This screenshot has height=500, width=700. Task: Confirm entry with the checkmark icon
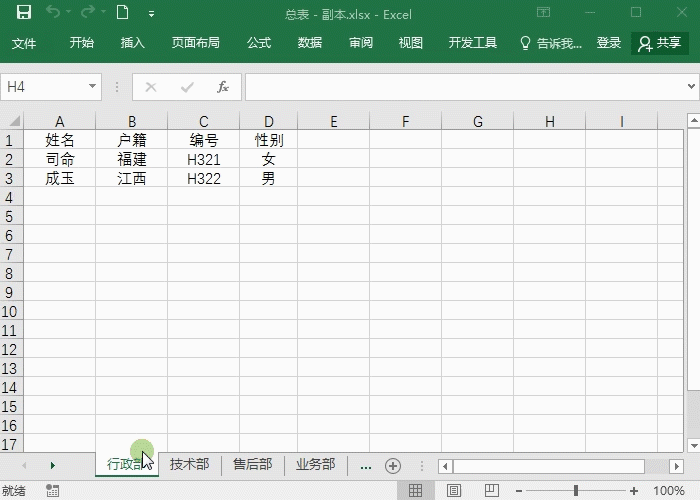click(x=187, y=87)
